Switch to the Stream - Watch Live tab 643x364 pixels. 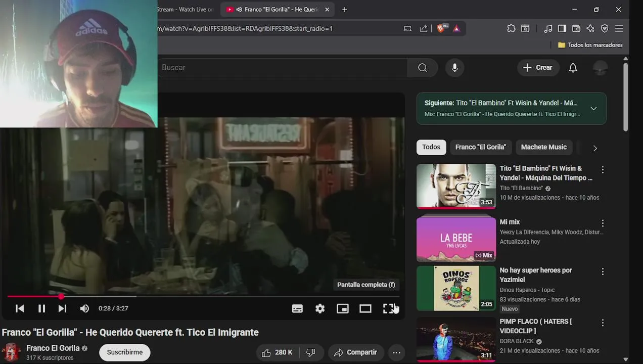[185, 10]
